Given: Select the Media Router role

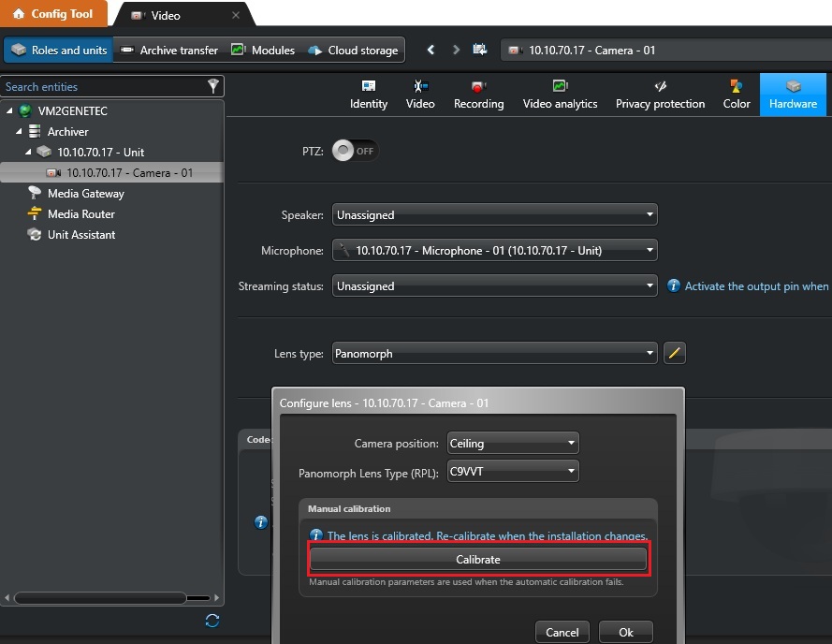Looking at the screenshot, I should pos(81,214).
